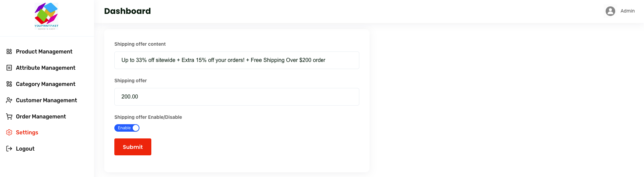Click the YouPrintFast logo
The image size is (644, 177).
(x=46, y=16)
